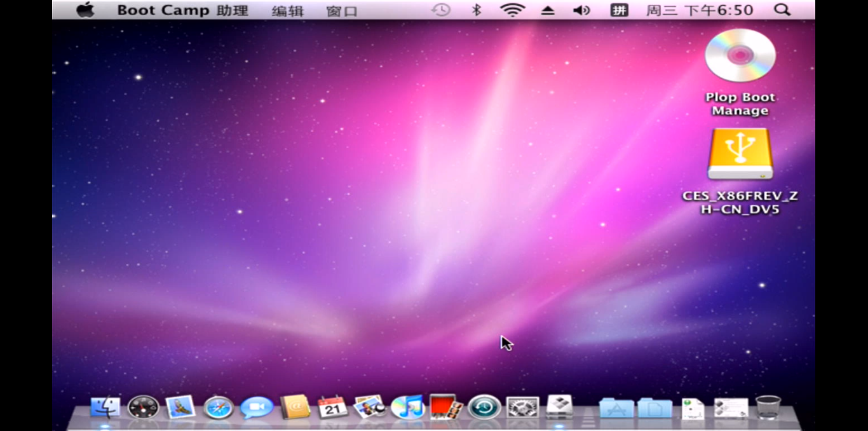The width and height of the screenshot is (868, 431).
Task: Open the Boot Camp document beside Trash
Action: coord(731,409)
